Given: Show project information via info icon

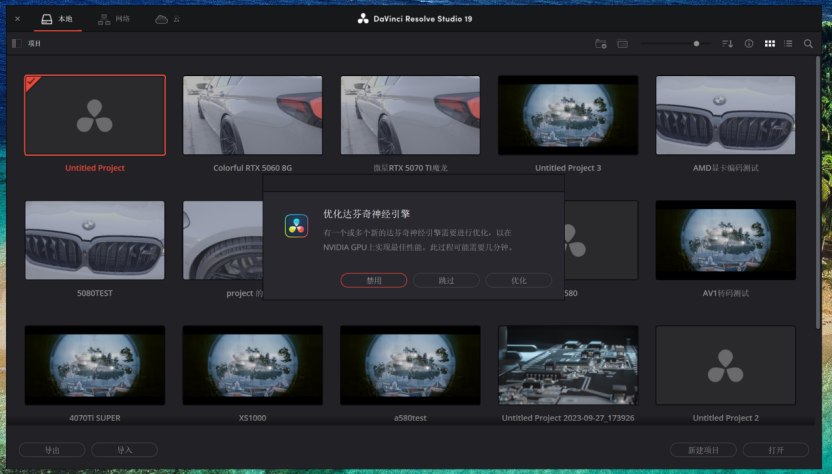Looking at the screenshot, I should [x=749, y=44].
